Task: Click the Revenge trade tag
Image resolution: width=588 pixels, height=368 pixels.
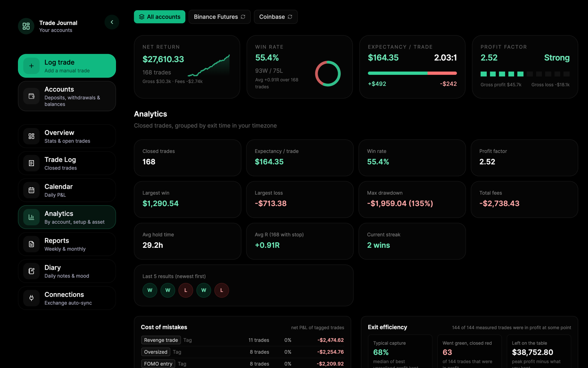Action: click(x=161, y=340)
